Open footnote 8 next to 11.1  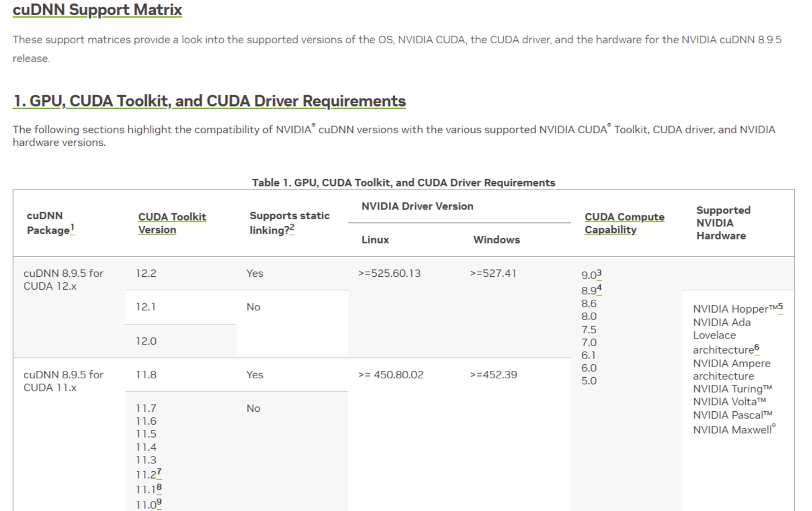[x=159, y=487]
